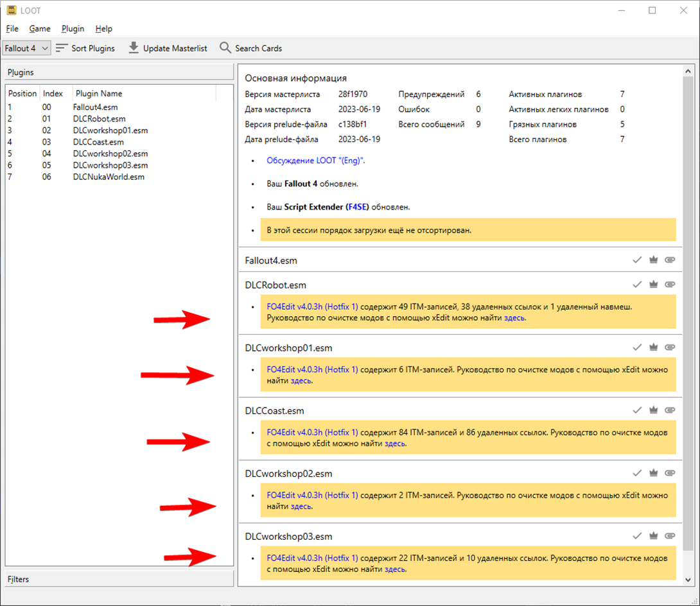Click the DLCCoast.esm card title

pyautogui.click(x=275, y=411)
